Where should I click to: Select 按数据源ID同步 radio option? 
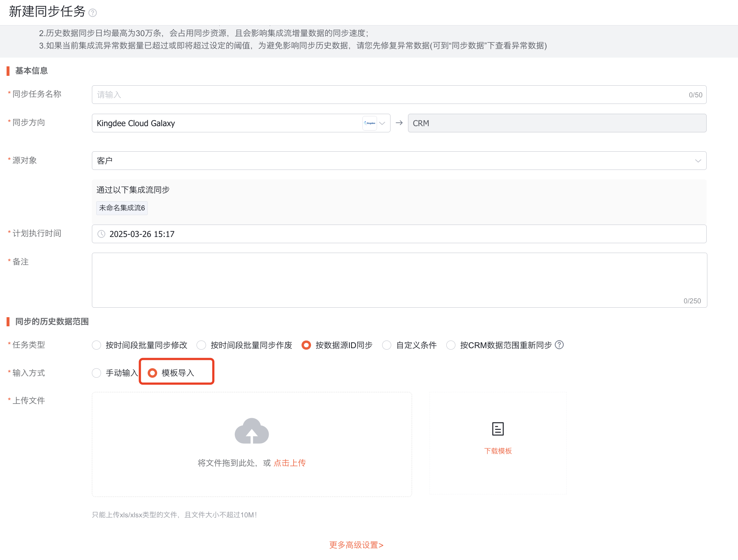pos(306,345)
